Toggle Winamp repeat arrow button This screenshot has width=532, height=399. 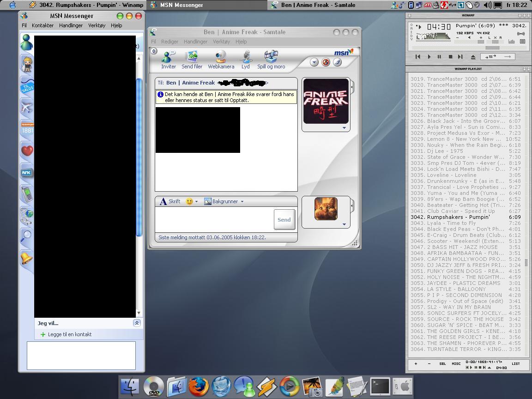click(508, 57)
